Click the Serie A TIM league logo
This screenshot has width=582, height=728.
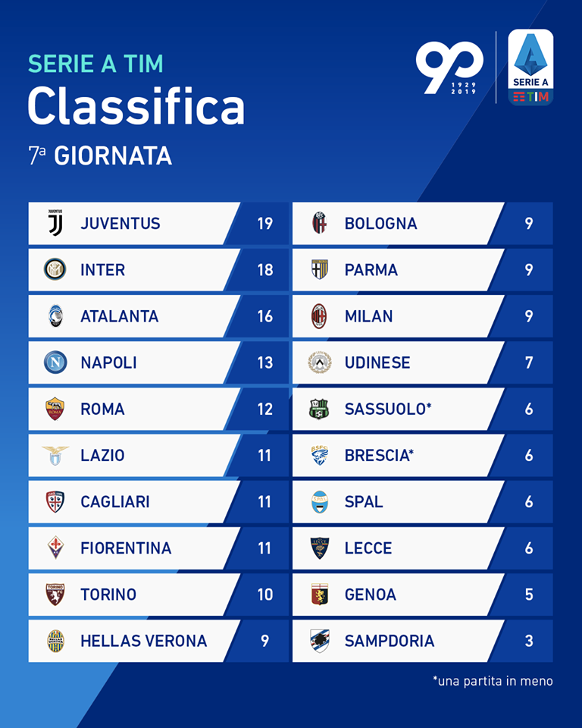530,67
